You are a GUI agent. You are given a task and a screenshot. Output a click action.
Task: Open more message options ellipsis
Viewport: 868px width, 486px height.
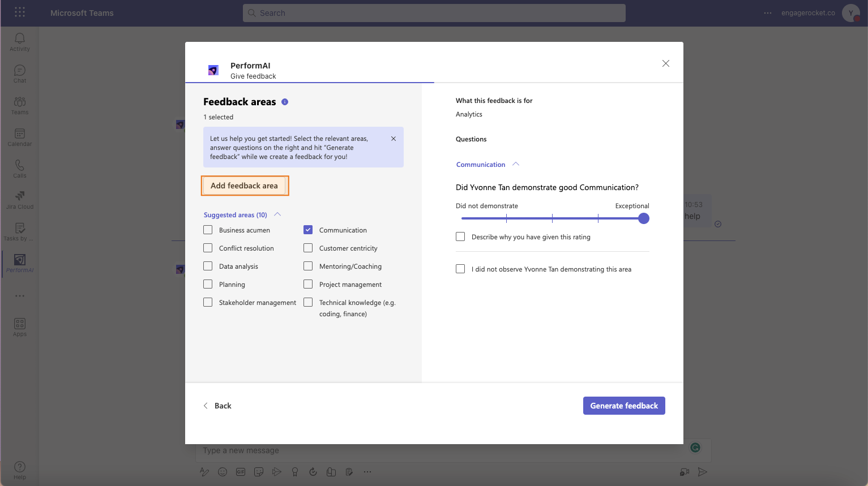[367, 472]
